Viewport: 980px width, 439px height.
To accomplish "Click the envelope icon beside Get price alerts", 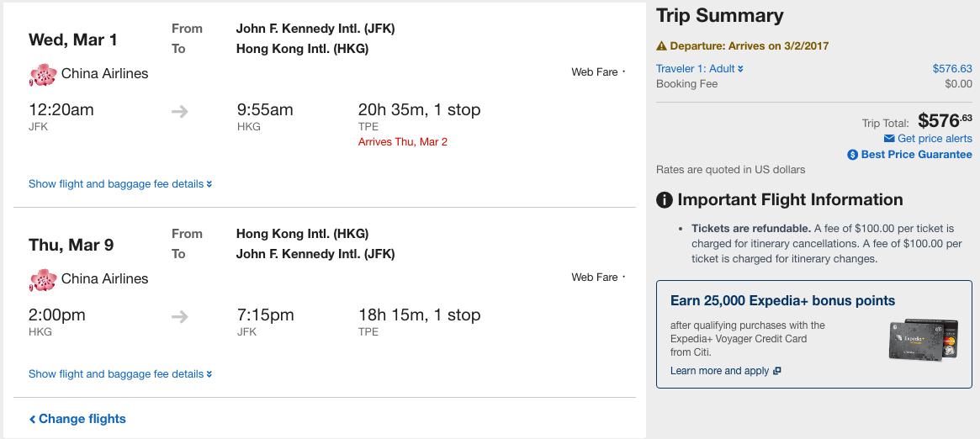I will coord(889,139).
